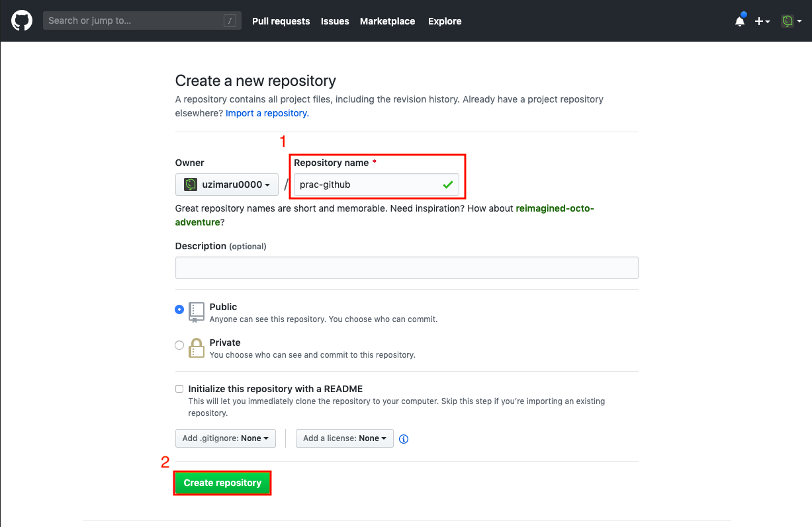Enable Initialize this repository with a README

coord(179,389)
